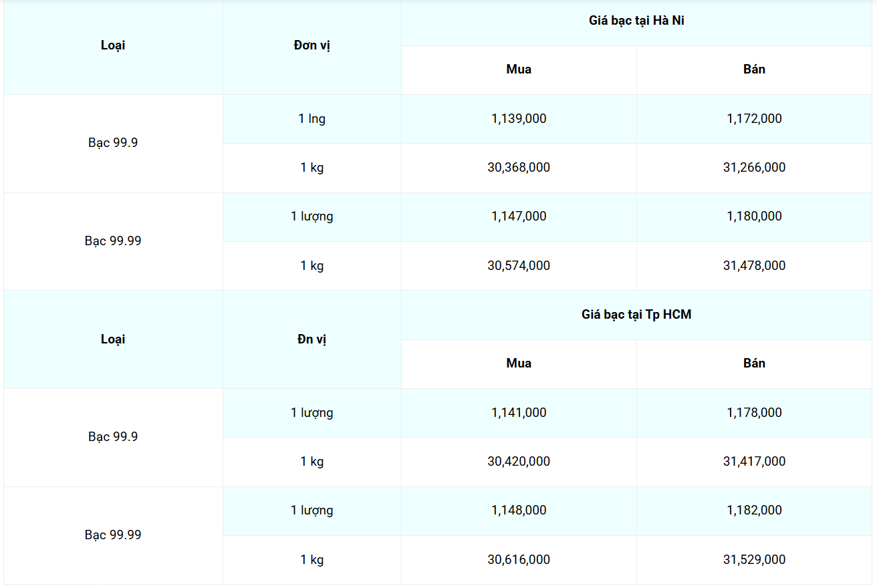Select the 31,417,000 price cell
Viewport: 877px width, 588px height.
click(754, 462)
